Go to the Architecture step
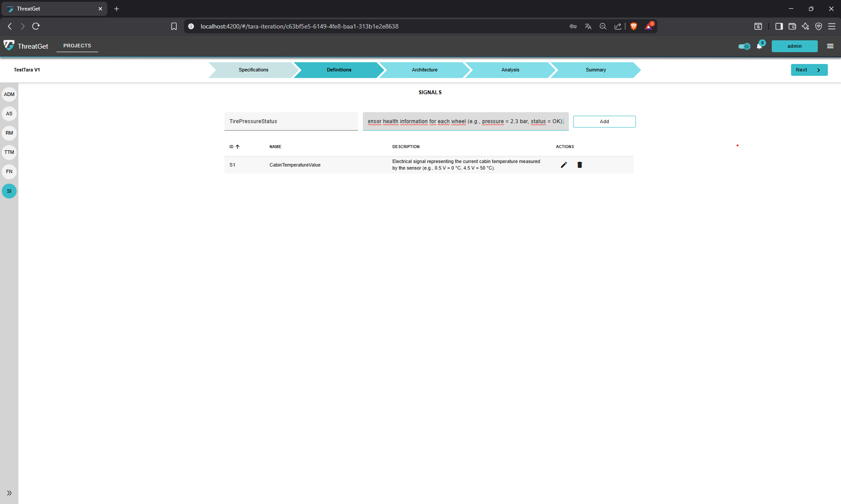The image size is (841, 504). [424, 70]
